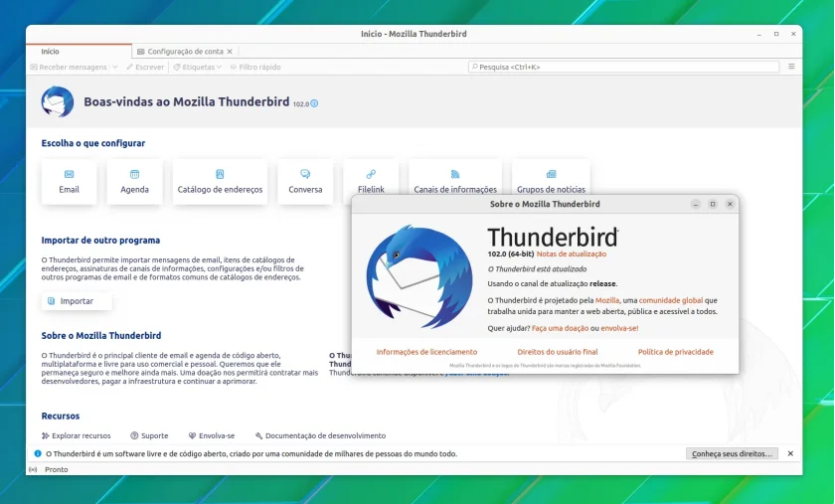Viewport: 835px width, 504px height.
Task: Minimize the Sobre o Mozilla Thunderbird dialog
Action: pyautogui.click(x=696, y=204)
